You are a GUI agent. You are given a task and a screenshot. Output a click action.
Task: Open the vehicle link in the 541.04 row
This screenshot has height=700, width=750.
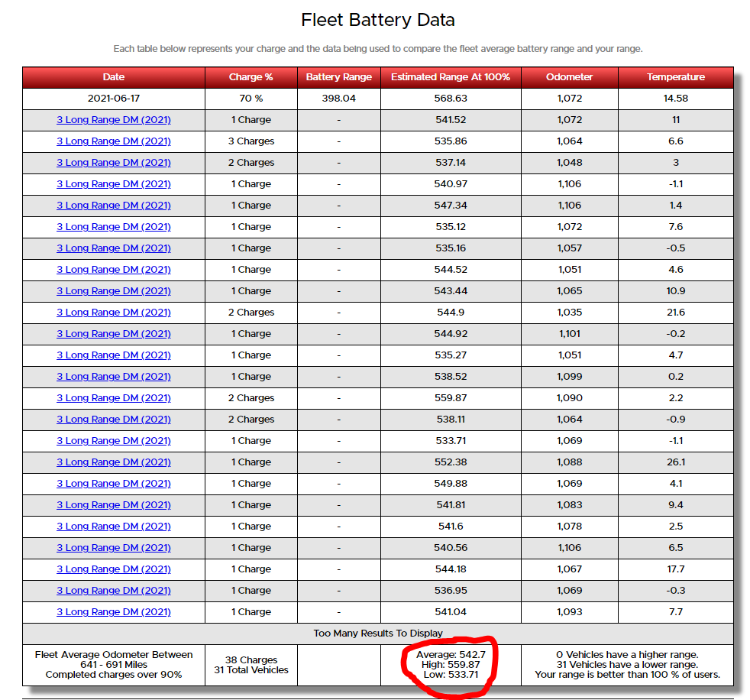click(x=114, y=612)
